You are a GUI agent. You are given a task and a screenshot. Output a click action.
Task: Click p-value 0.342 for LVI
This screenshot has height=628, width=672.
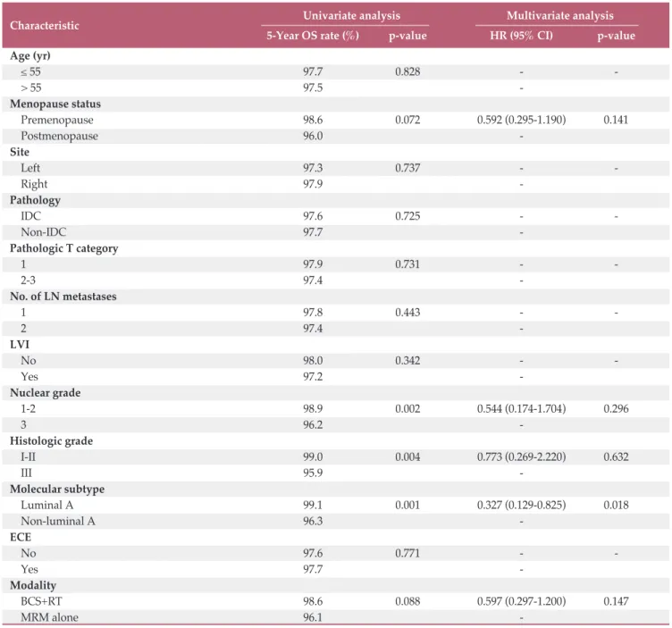pos(407,361)
